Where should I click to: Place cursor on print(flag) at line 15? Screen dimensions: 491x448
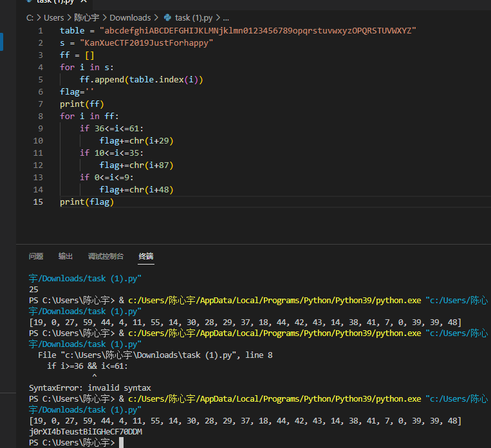click(86, 202)
